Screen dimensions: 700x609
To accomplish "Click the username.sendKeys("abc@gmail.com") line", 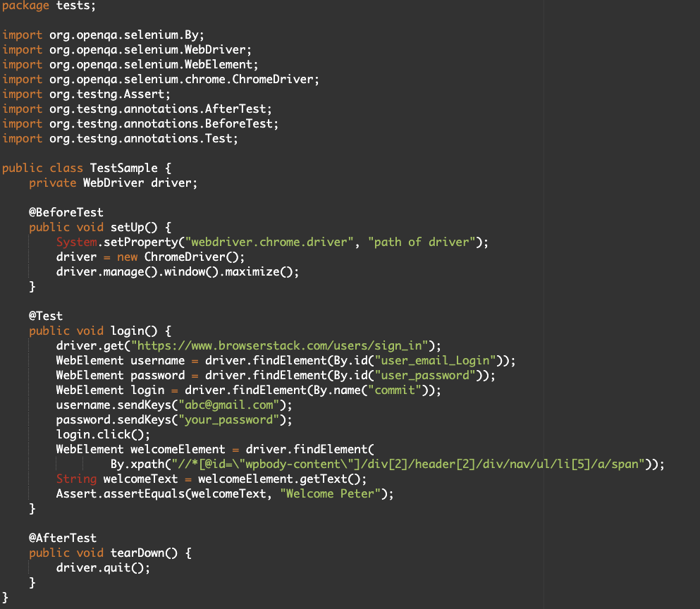I will tap(174, 405).
